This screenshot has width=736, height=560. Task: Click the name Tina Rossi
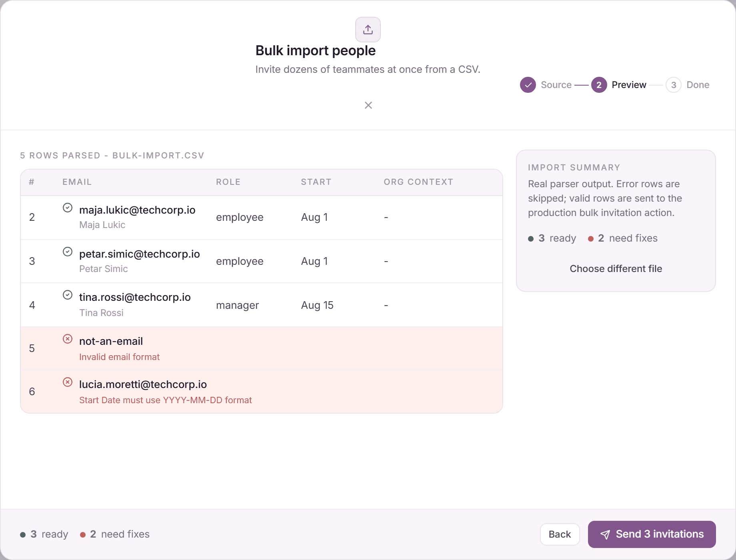coord(101,313)
